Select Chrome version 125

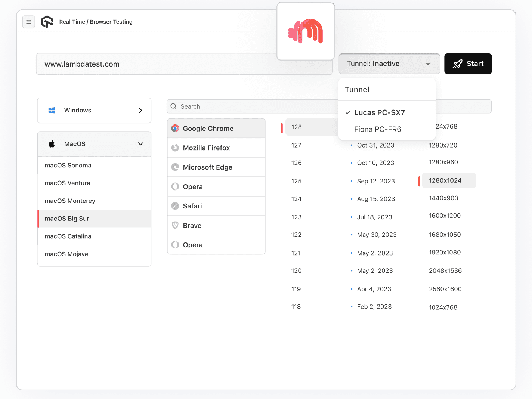[x=296, y=181]
